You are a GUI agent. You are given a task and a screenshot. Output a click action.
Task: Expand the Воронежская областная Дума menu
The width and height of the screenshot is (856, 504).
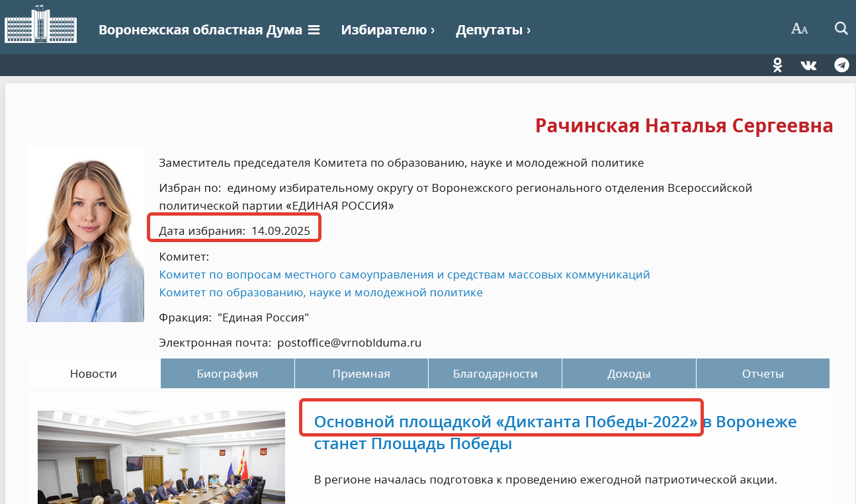tap(209, 30)
